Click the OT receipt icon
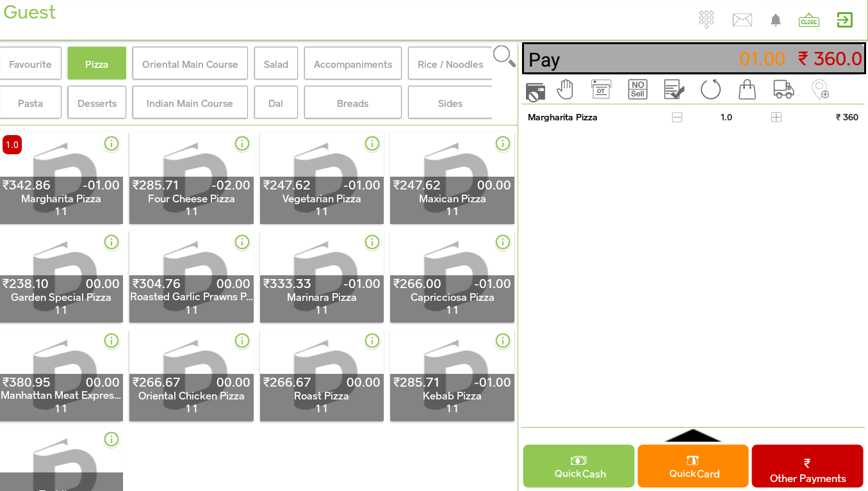This screenshot has width=868, height=491. point(601,90)
